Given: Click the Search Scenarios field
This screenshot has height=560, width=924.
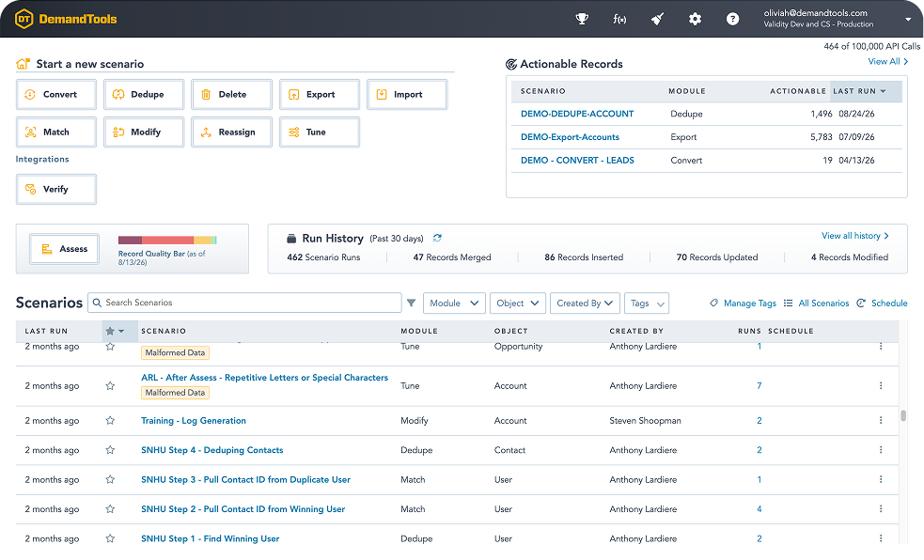Looking at the screenshot, I should coord(244,303).
